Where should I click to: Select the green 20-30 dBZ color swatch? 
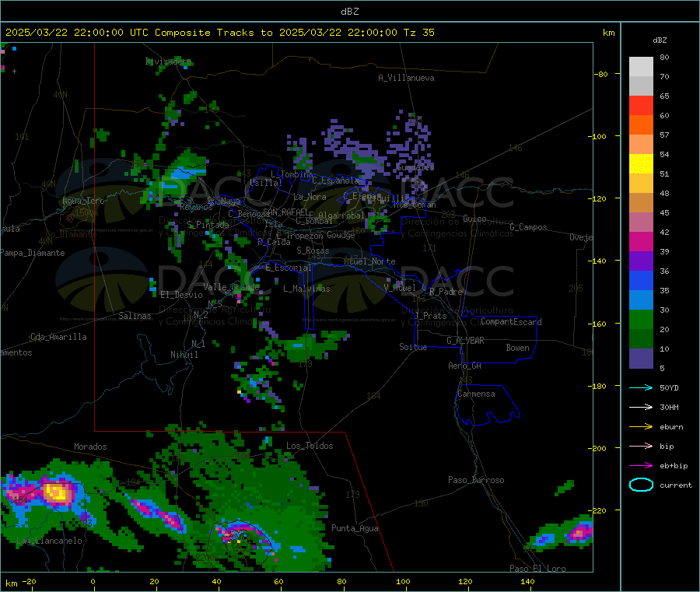click(x=641, y=319)
